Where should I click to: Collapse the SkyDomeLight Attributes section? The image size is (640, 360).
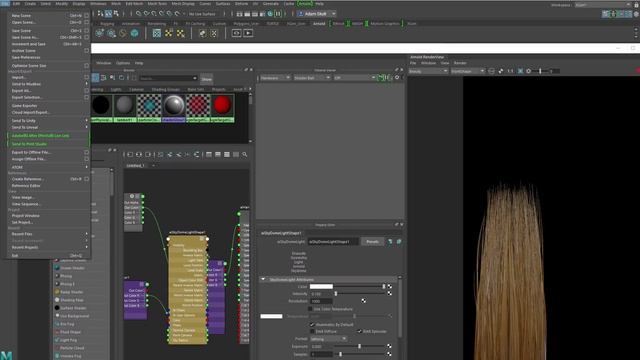coord(263,279)
